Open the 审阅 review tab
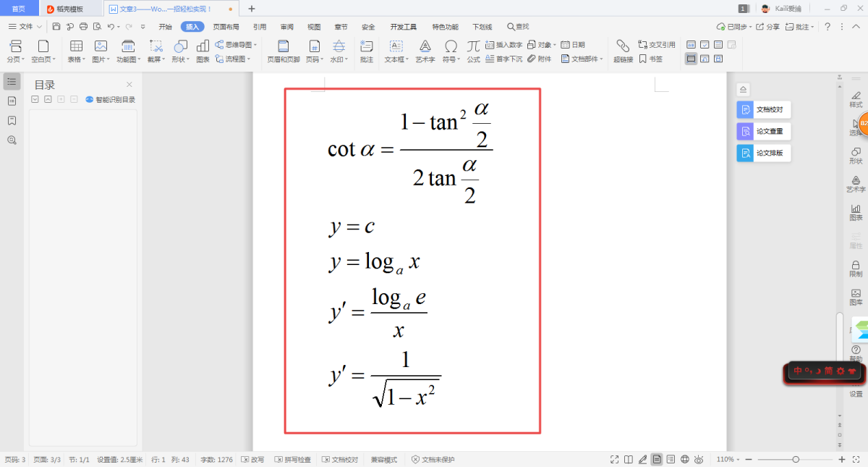The width and height of the screenshot is (868, 467). [x=287, y=27]
